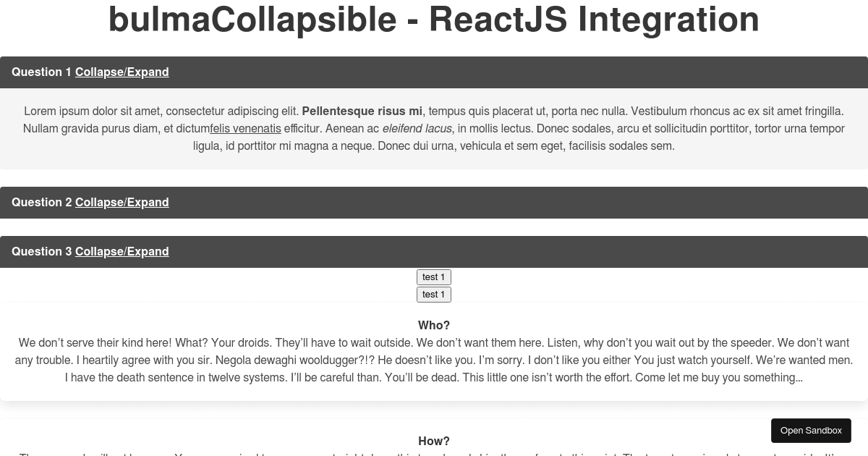Click the italic 'eleifend lacus' text
The height and width of the screenshot is (456, 868).
point(417,129)
